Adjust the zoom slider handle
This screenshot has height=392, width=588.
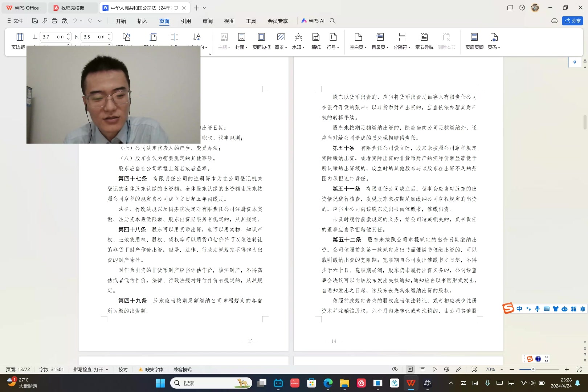[x=533, y=369]
